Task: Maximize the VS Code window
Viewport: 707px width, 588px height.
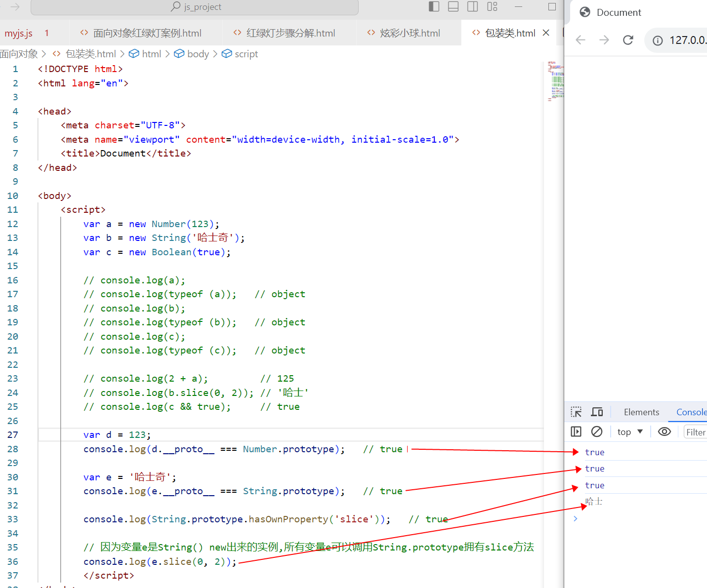Action: 552,6
